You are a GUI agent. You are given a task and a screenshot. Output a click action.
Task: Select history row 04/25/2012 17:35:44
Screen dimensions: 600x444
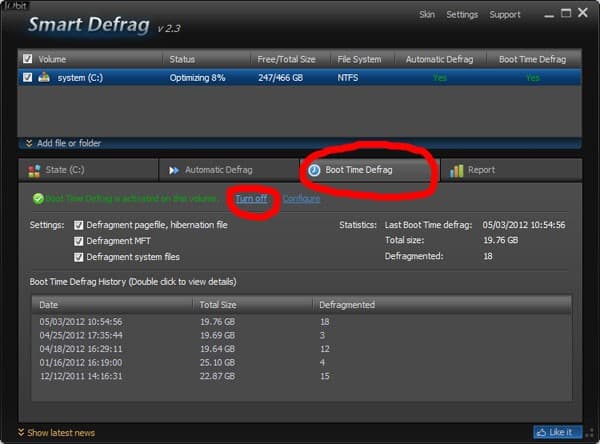(302, 335)
